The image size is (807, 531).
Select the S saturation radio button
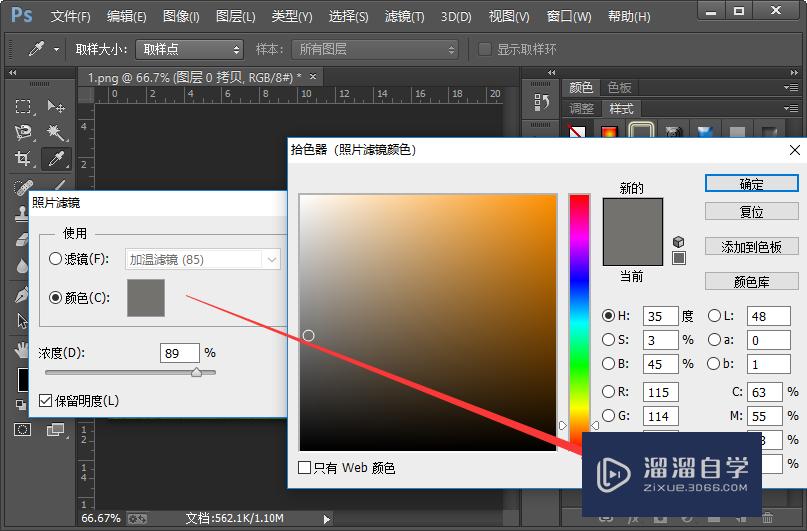pyautogui.click(x=608, y=340)
